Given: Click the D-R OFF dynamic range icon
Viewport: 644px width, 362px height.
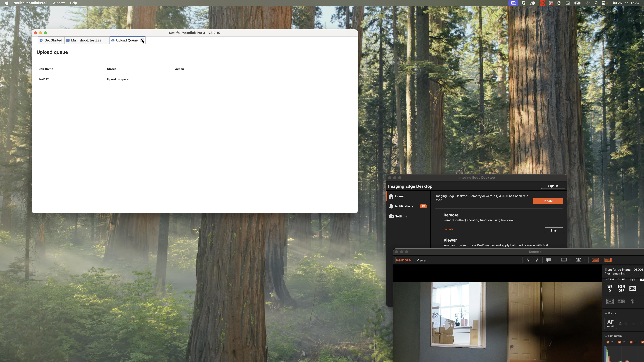Looking at the screenshot, I should [x=621, y=288].
